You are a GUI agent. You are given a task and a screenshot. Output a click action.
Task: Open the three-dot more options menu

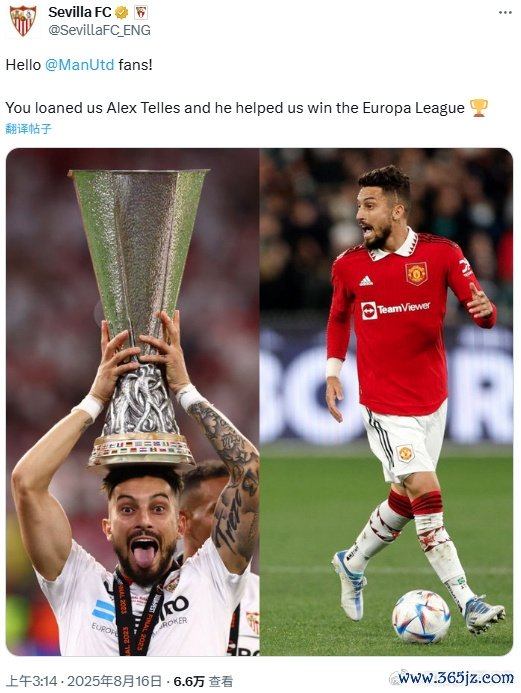(505, 12)
